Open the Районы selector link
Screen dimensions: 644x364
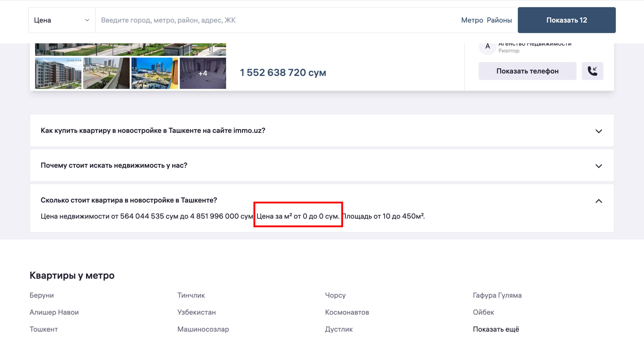(x=499, y=20)
